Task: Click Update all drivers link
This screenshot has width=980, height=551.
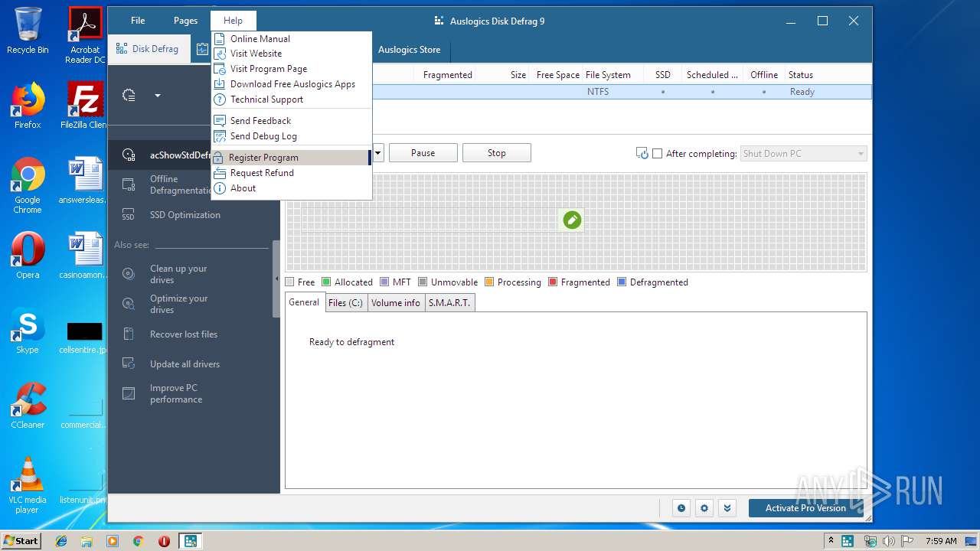Action: point(185,364)
